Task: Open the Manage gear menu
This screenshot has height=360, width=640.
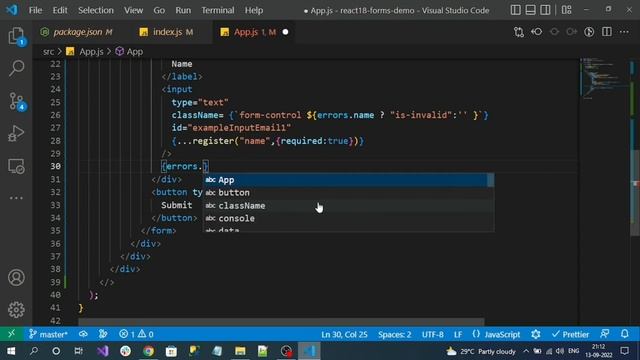Action: tap(16, 310)
